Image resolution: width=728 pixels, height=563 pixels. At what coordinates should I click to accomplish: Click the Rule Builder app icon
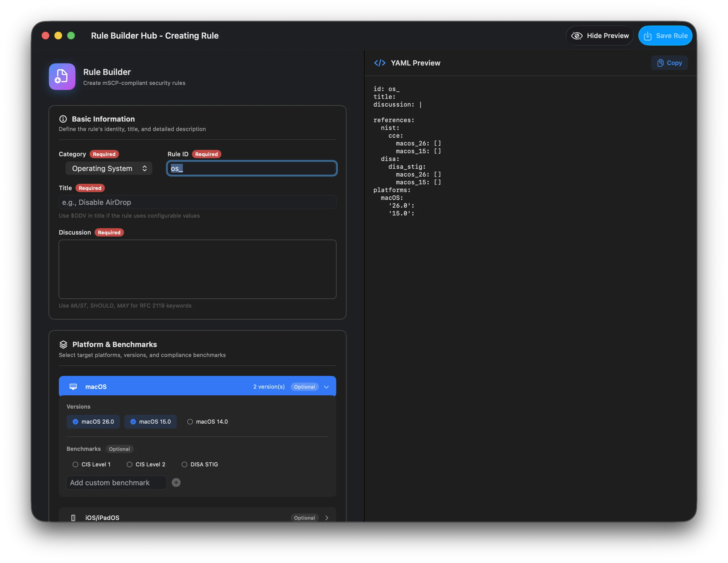pyautogui.click(x=62, y=76)
